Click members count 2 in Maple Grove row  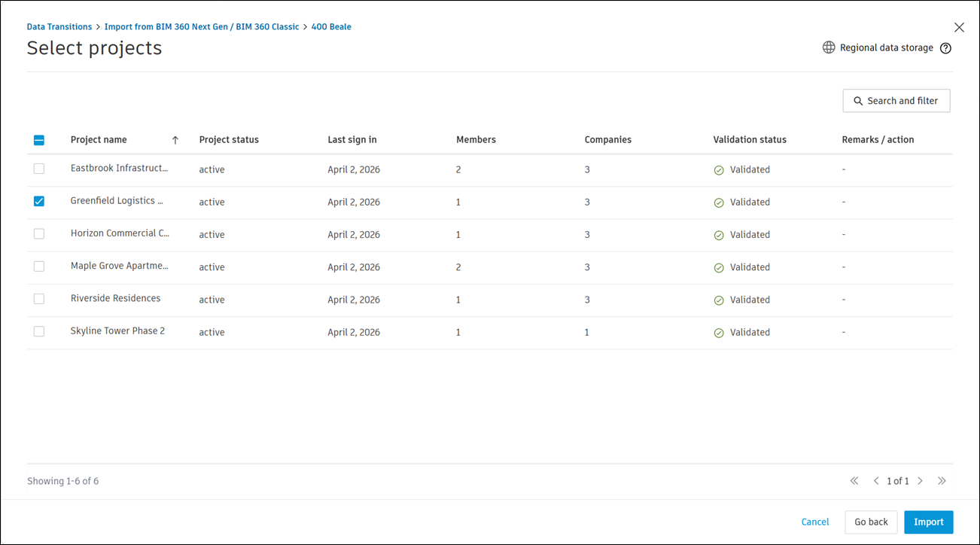458,267
